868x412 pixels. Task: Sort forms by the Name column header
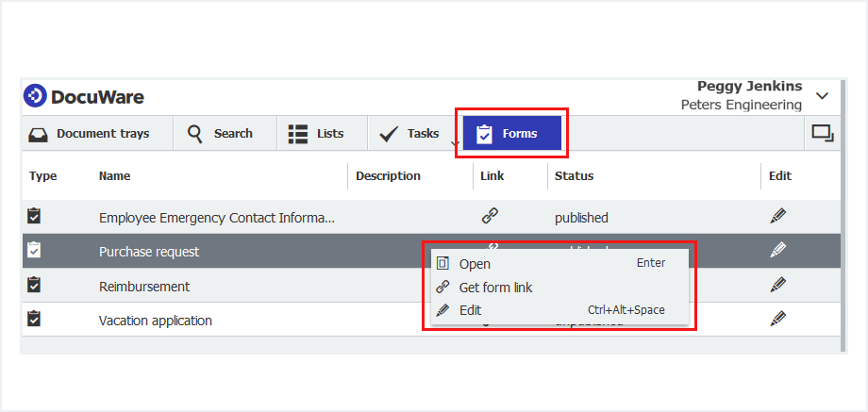114,175
